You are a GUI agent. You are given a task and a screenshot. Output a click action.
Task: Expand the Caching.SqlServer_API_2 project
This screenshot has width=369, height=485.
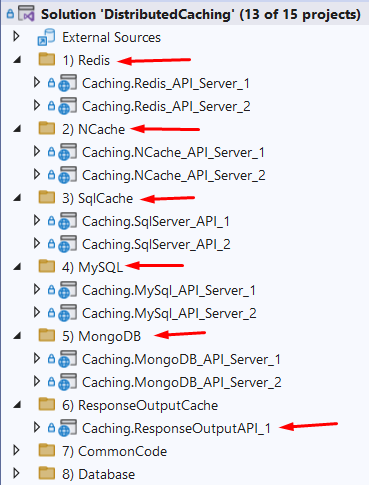(37, 243)
